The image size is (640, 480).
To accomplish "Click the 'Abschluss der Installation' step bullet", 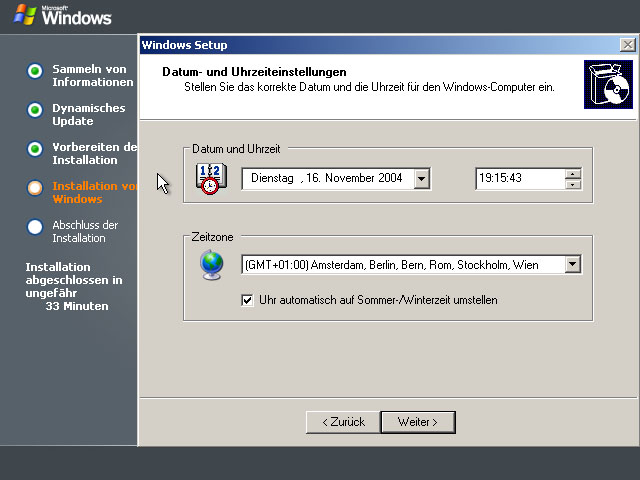I will click(x=35, y=226).
